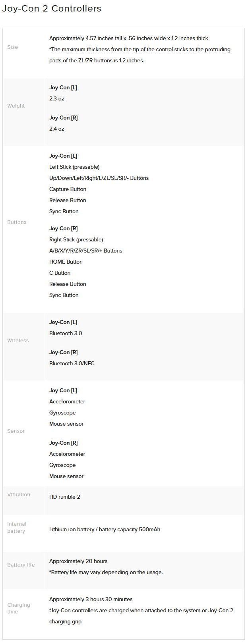
Task: Click the Bluetooth 3.0/NFC entry
Action: point(72,364)
